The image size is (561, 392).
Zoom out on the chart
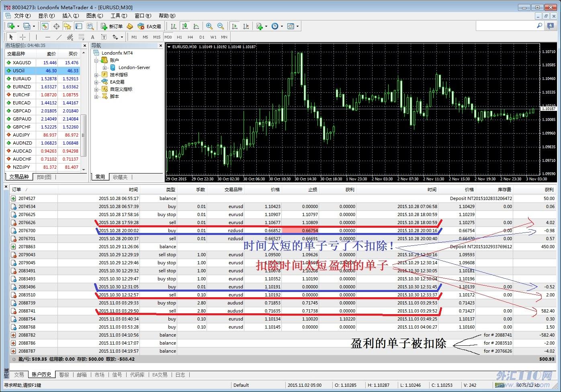tap(221, 26)
